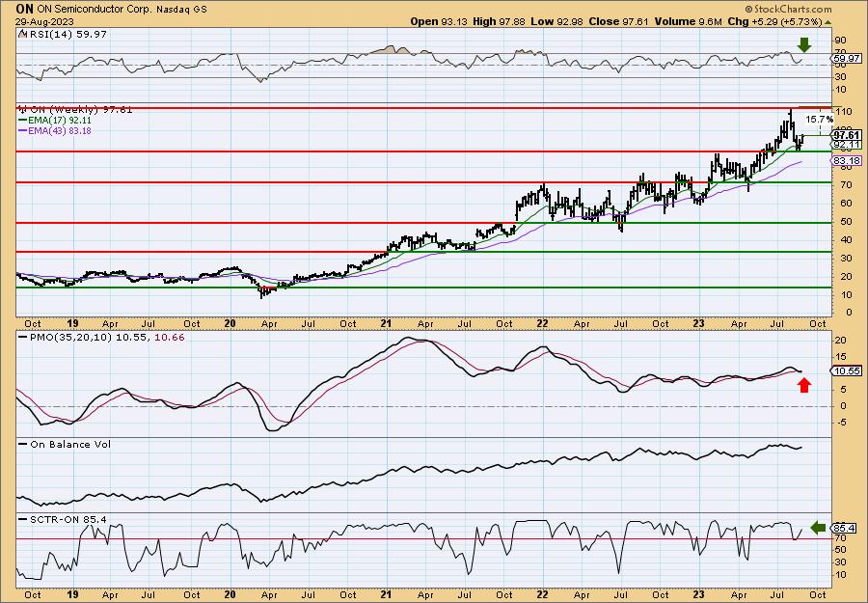Select the Open 93.13 value in the header
868x603 pixels.
pos(439,21)
